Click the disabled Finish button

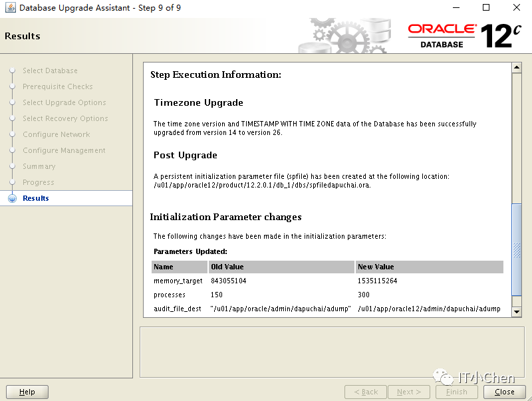[x=457, y=392]
